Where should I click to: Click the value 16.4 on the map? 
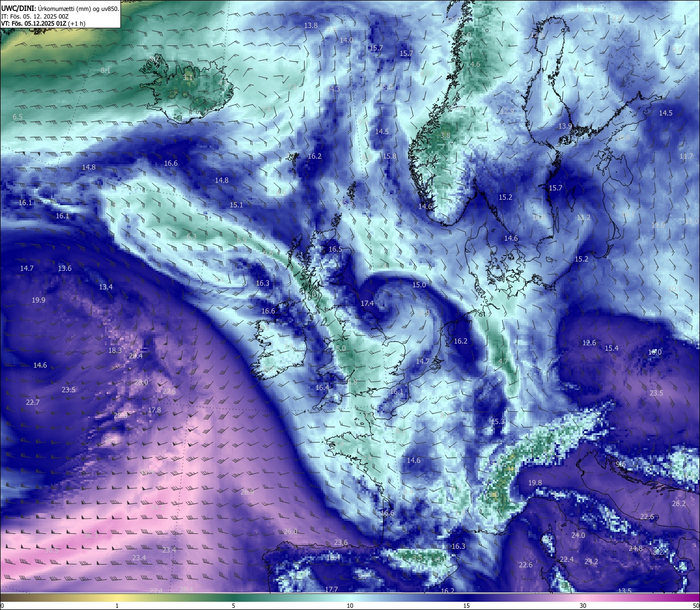[323, 388]
